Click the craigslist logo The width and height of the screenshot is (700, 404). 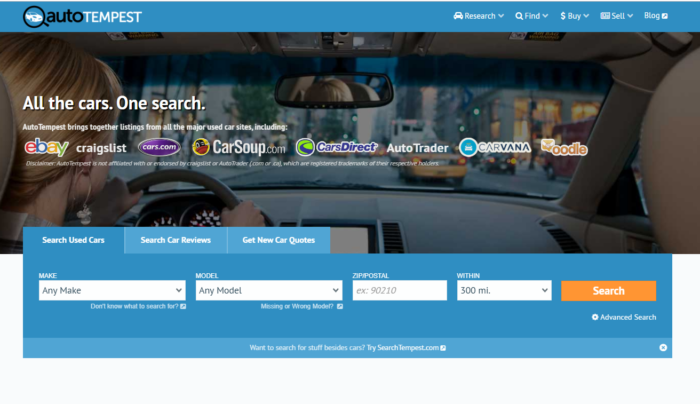coord(101,148)
